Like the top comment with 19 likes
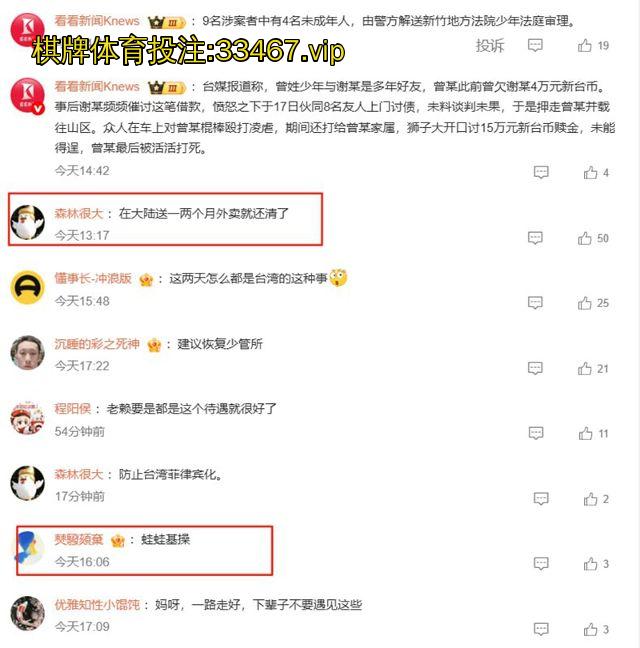The image size is (640, 648). (x=584, y=45)
